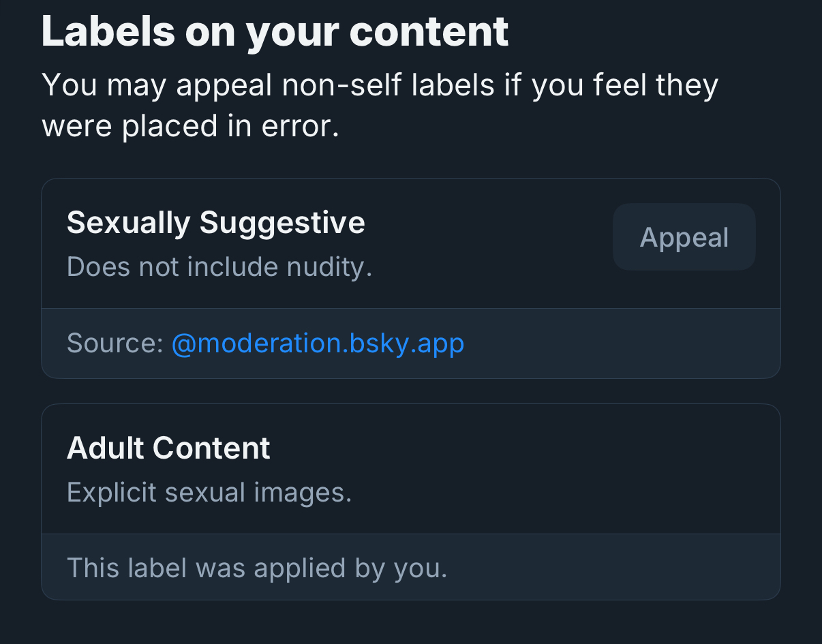Click the "You may appeal non-self labels" line
The height and width of the screenshot is (644, 822).
[x=380, y=86]
